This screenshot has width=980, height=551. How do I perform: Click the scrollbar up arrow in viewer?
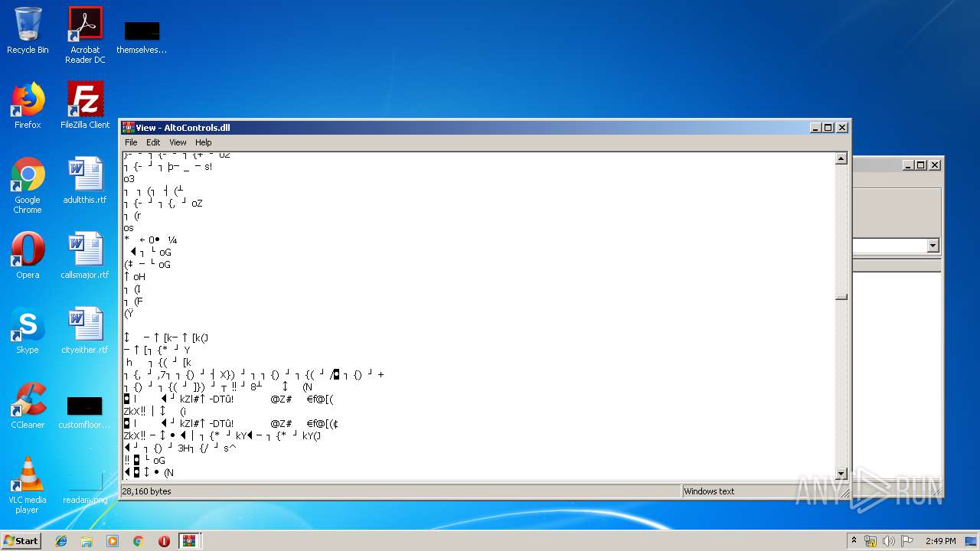(x=841, y=159)
